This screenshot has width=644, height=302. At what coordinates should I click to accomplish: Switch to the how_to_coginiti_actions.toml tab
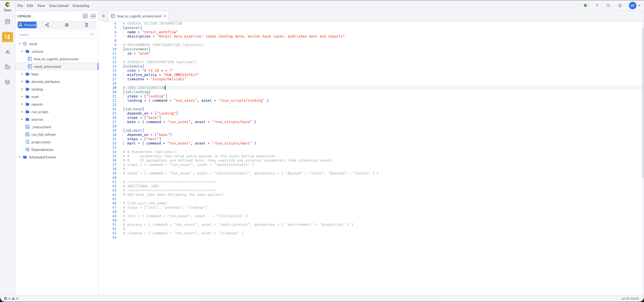[138, 16]
